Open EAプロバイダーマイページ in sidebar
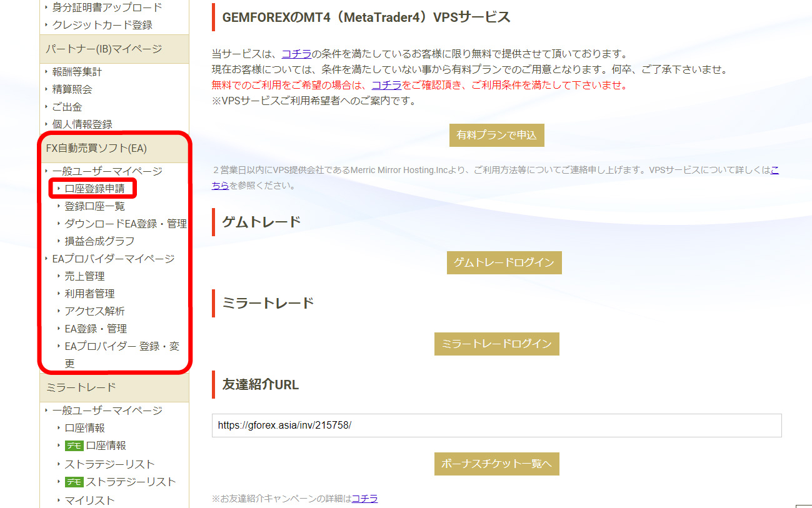The image size is (812, 508). coord(114,259)
